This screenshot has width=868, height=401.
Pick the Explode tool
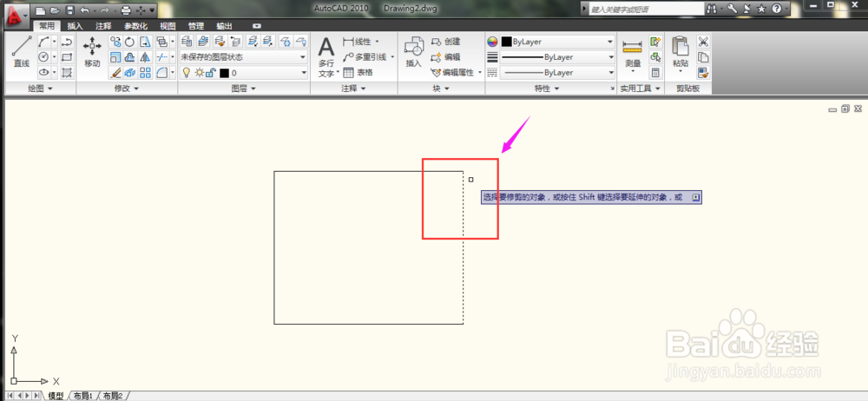pos(130,72)
